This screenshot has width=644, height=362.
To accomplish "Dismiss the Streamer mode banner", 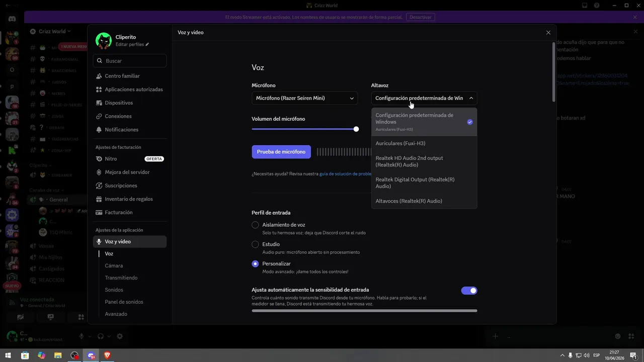I will click(635, 17).
